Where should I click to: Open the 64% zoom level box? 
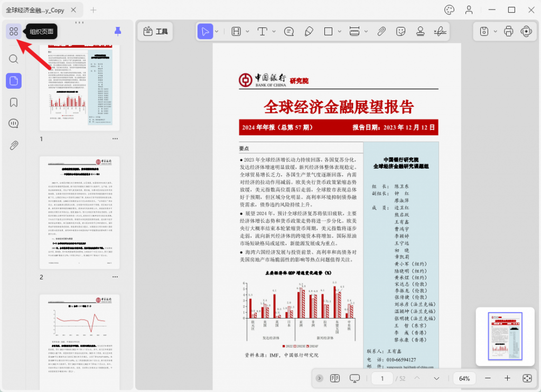(464, 378)
